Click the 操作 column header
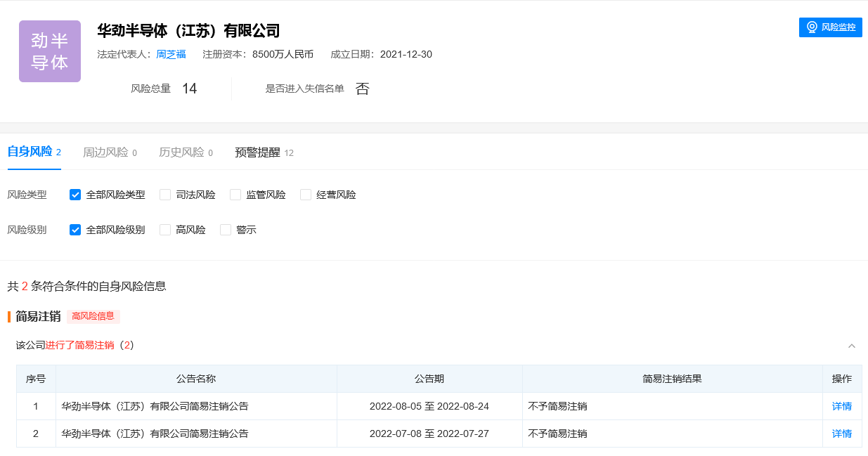The height and width of the screenshot is (456, 868). (x=842, y=379)
